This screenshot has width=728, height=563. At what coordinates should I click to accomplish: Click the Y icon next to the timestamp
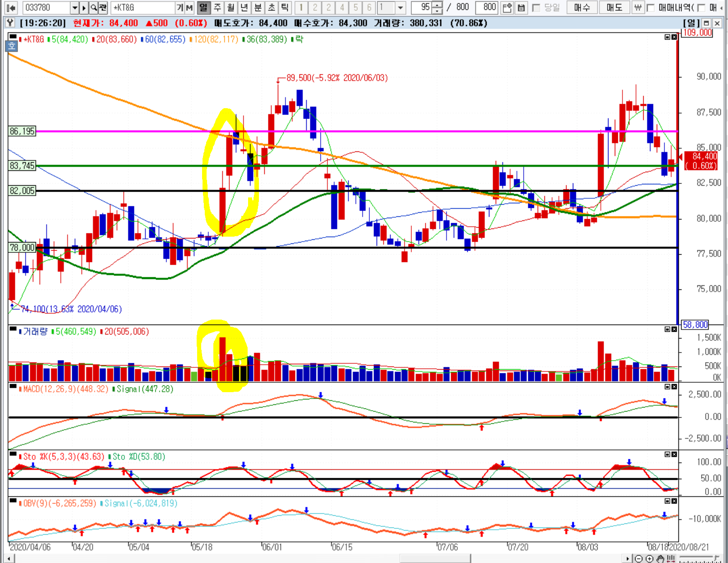click(x=10, y=23)
